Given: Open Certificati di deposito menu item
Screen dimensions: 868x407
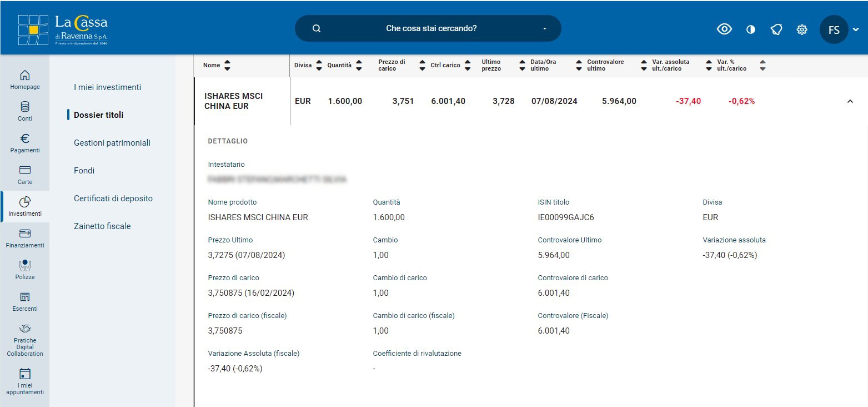Looking at the screenshot, I should click(x=113, y=198).
